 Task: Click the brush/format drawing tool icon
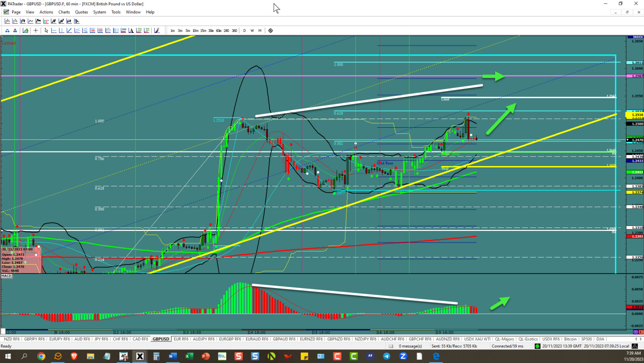[157, 30]
